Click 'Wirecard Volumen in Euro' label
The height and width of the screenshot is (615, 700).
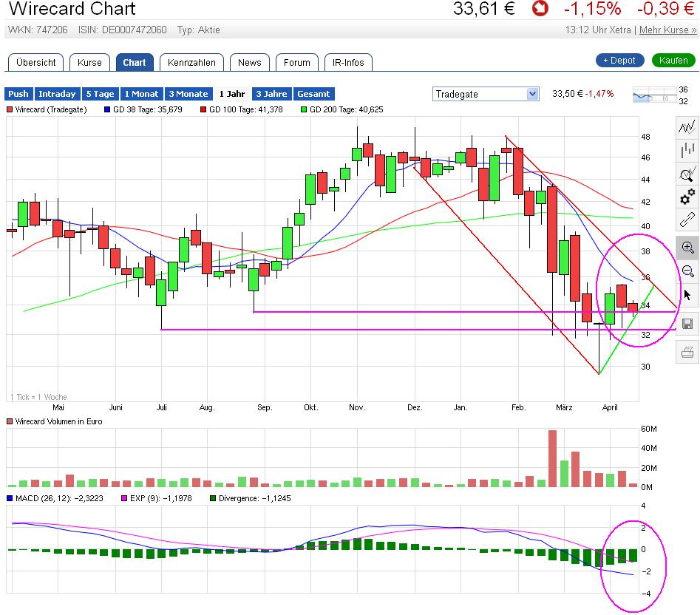(x=58, y=421)
